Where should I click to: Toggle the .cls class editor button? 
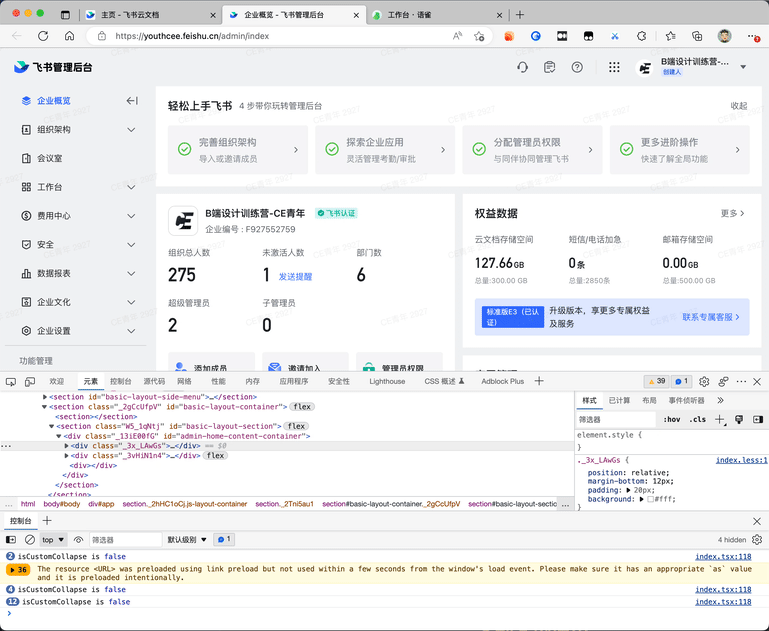point(697,419)
